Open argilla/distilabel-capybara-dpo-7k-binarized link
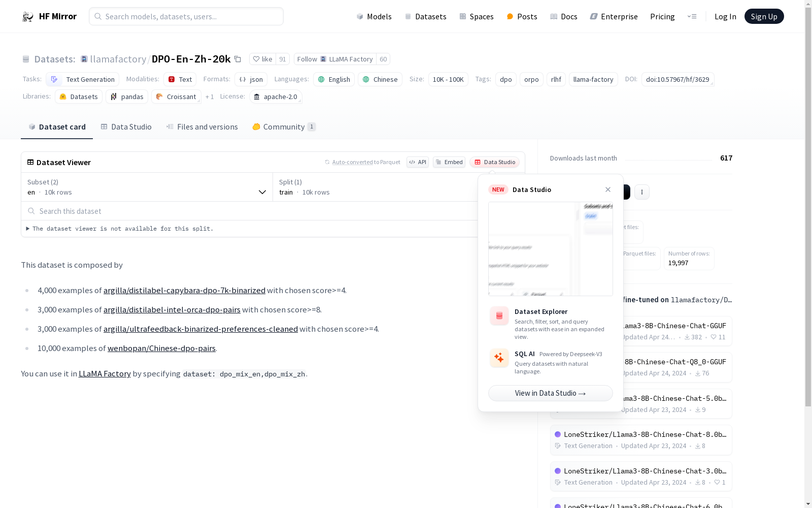The image size is (812, 508). 184,291
